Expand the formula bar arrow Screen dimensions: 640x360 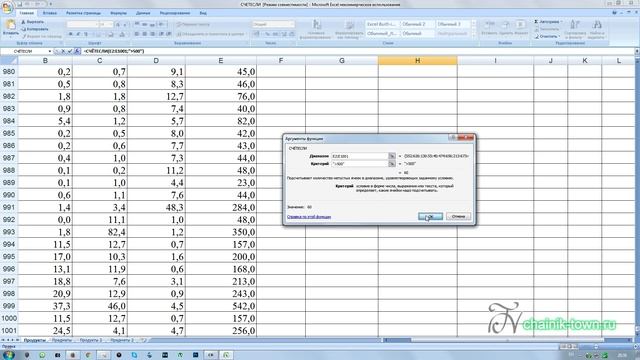pos(637,51)
